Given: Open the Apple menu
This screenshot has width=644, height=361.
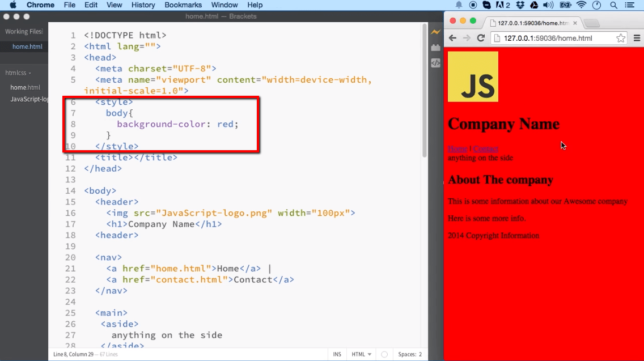Looking at the screenshot, I should point(12,5).
